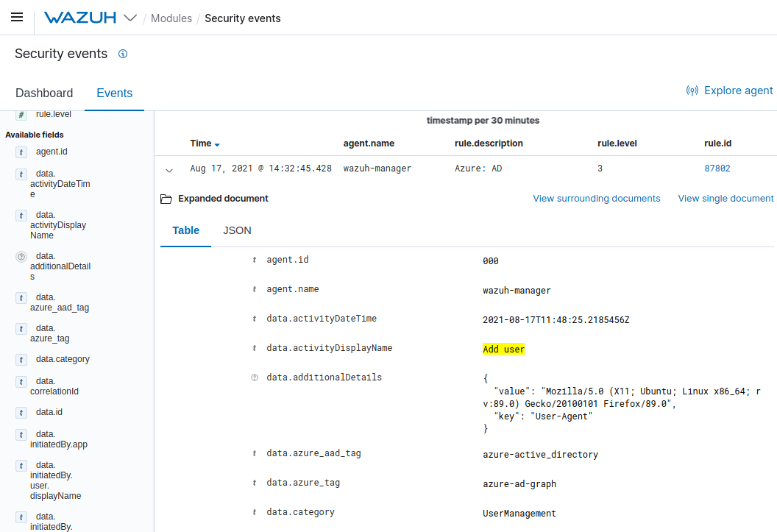
Task: Click the string icon beside data.azure_aad_tag field
Action: pyautogui.click(x=21, y=299)
